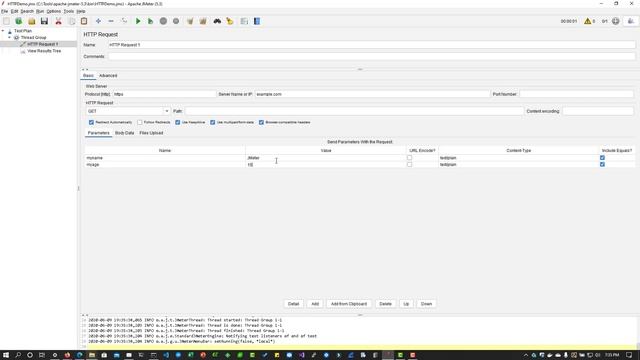The width and height of the screenshot is (640, 360).
Task: Open the Options menu
Action: (53, 11)
